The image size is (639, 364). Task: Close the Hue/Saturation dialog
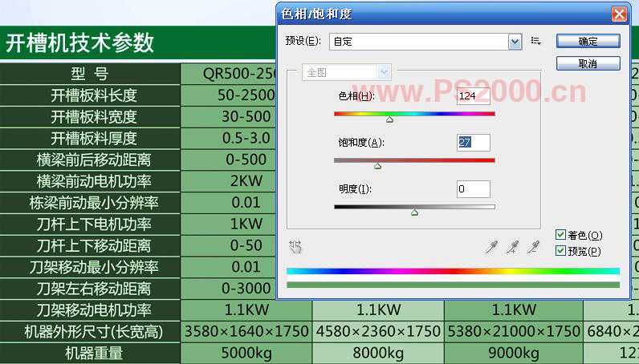point(619,14)
